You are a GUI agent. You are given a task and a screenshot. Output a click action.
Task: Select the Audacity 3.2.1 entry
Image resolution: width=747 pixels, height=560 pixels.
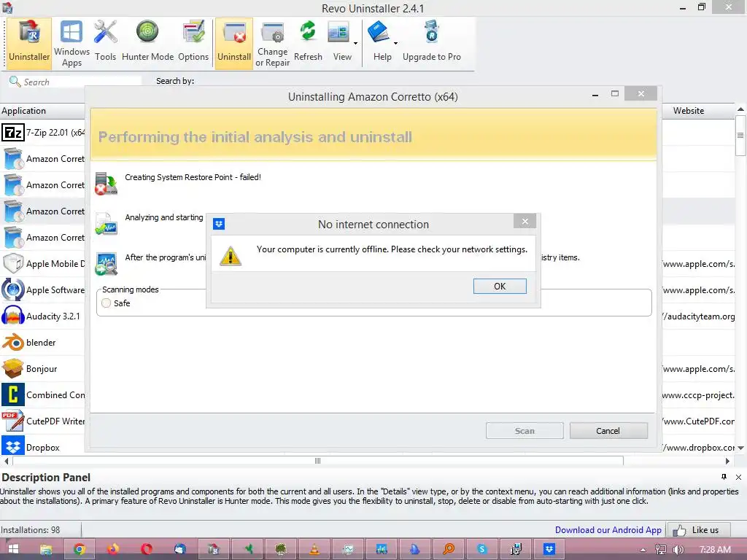[x=43, y=316]
